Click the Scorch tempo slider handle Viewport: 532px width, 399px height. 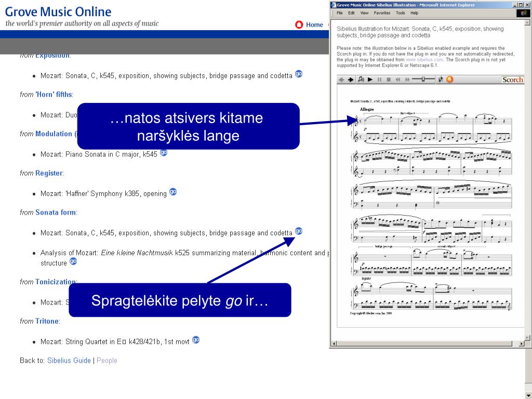click(x=423, y=79)
